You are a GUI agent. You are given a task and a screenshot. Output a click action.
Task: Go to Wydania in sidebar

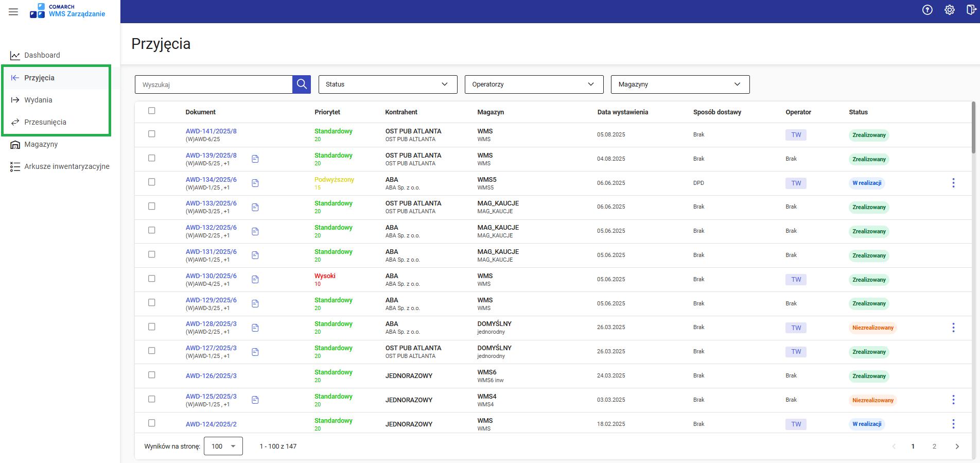(x=39, y=100)
